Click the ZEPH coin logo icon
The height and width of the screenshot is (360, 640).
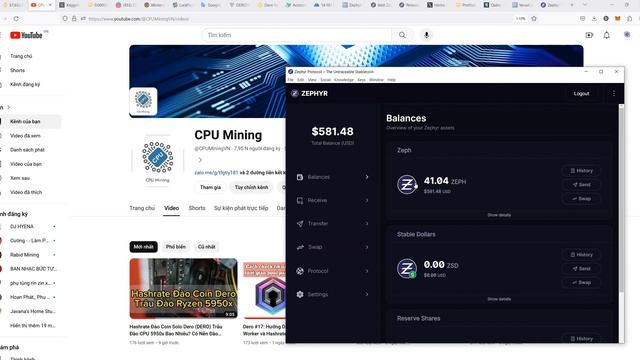407,184
